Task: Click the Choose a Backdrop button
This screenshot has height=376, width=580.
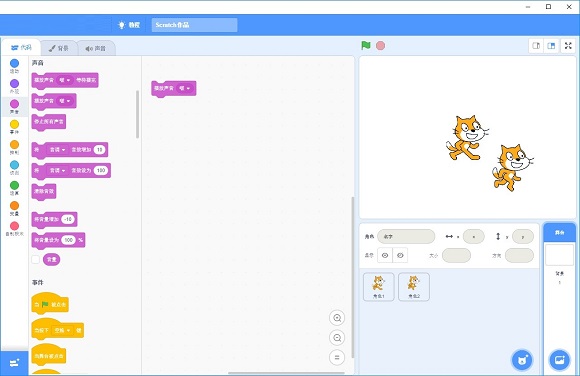Action: (559, 360)
